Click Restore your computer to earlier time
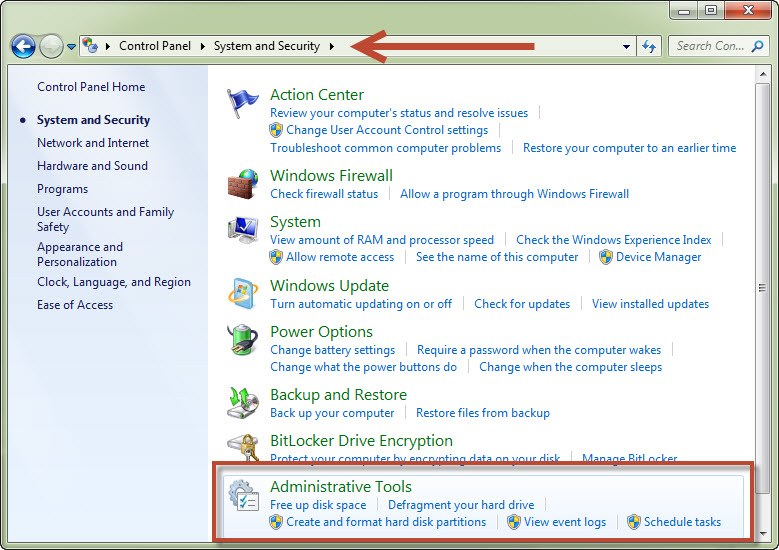Viewport: 779px width, 550px height. pyautogui.click(x=629, y=148)
